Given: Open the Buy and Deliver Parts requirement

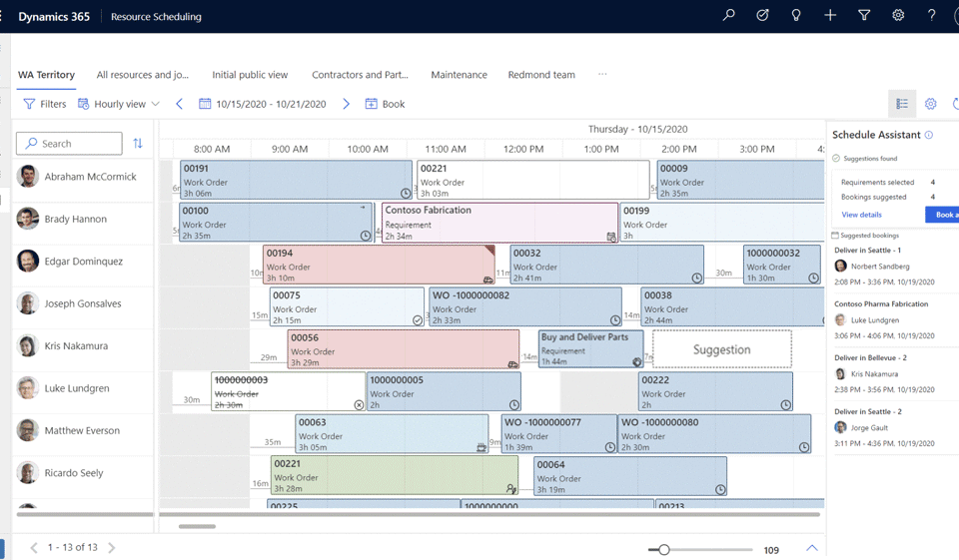Looking at the screenshot, I should pos(590,349).
